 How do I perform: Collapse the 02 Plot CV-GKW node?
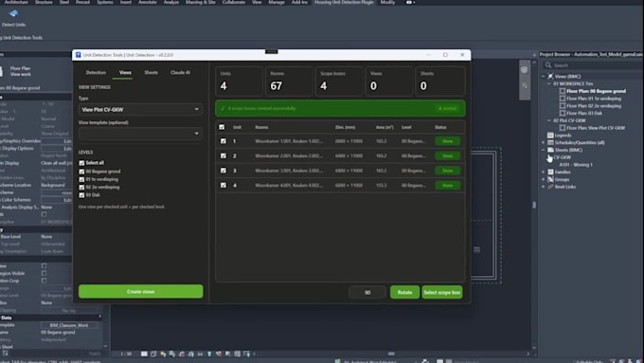549,120
